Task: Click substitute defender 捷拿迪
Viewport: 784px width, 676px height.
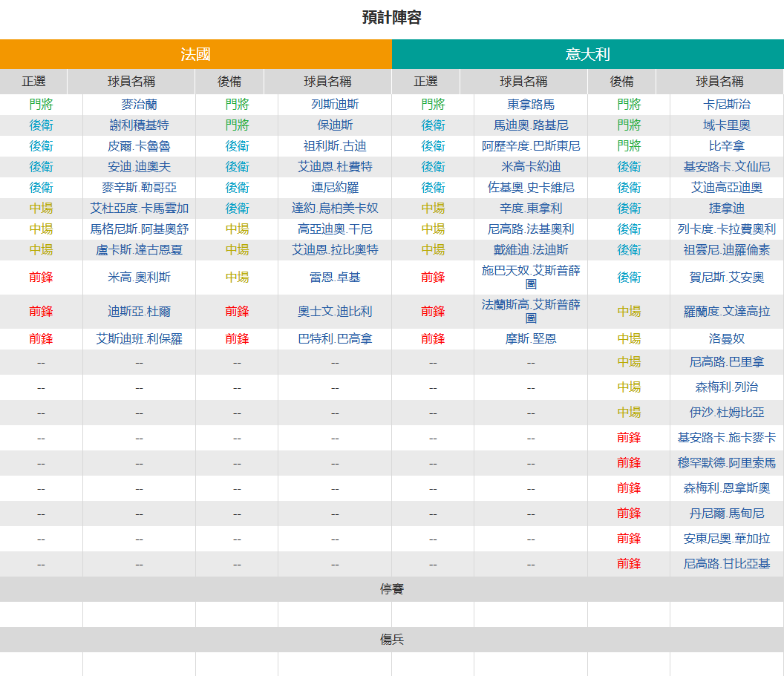Action: [x=727, y=209]
